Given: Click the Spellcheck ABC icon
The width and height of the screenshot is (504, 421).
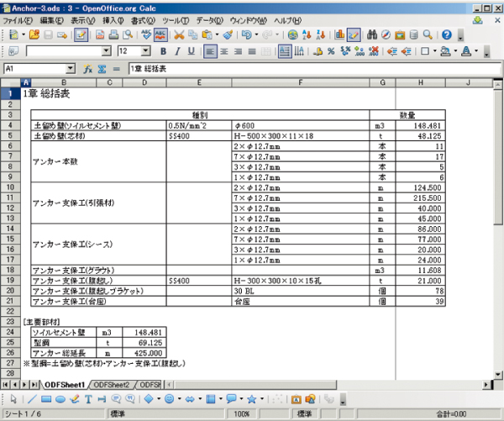Looking at the screenshot, I should pyautogui.click(x=144, y=35).
